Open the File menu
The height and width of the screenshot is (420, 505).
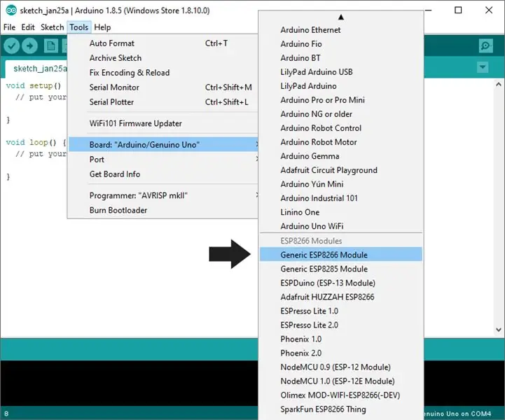coord(9,27)
